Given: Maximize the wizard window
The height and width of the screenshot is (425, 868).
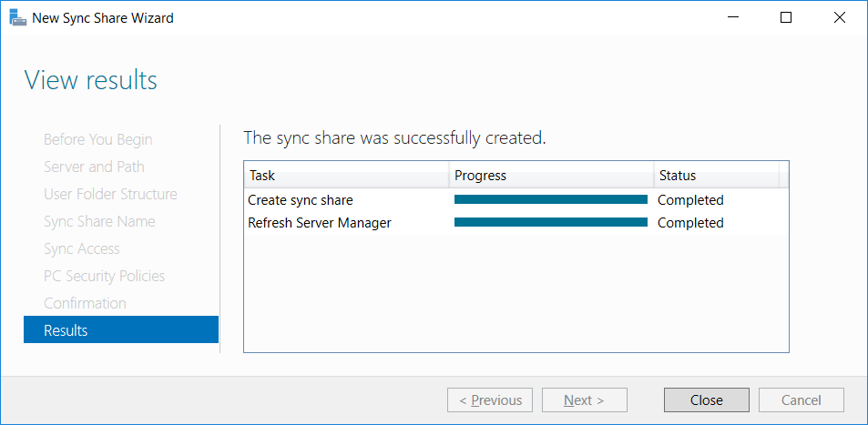Looking at the screenshot, I should click(x=785, y=17).
